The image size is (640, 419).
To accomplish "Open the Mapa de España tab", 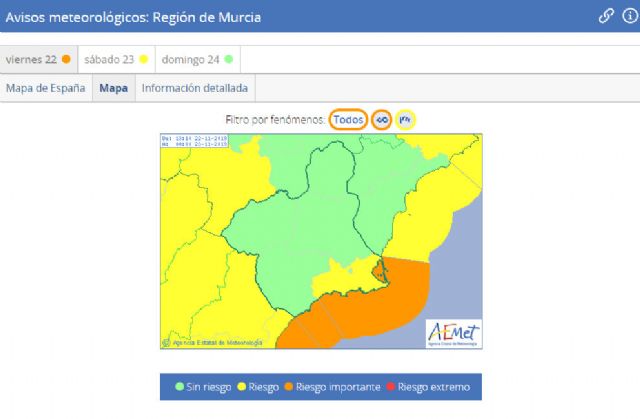I will coord(45,88).
